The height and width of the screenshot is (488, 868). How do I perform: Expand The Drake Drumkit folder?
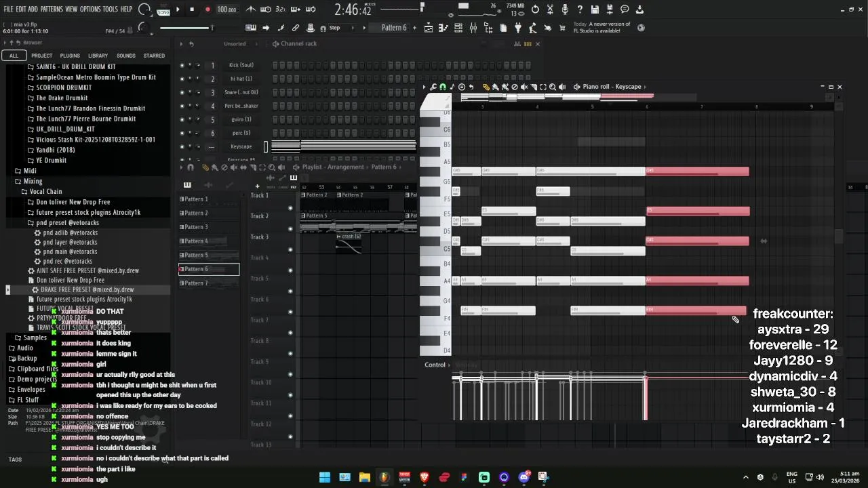tap(62, 98)
